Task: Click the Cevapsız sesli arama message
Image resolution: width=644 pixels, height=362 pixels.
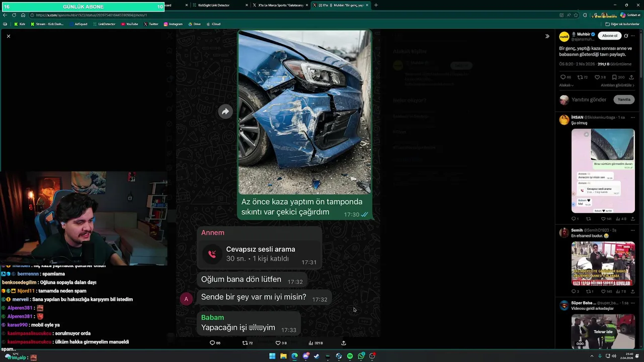Action: (259, 253)
